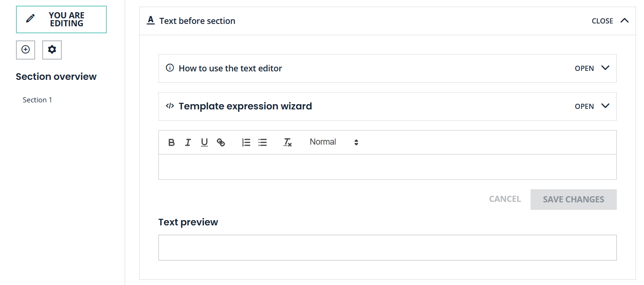Click the Text preview box
Viewport: 644px width, 285px height.
[x=387, y=247]
